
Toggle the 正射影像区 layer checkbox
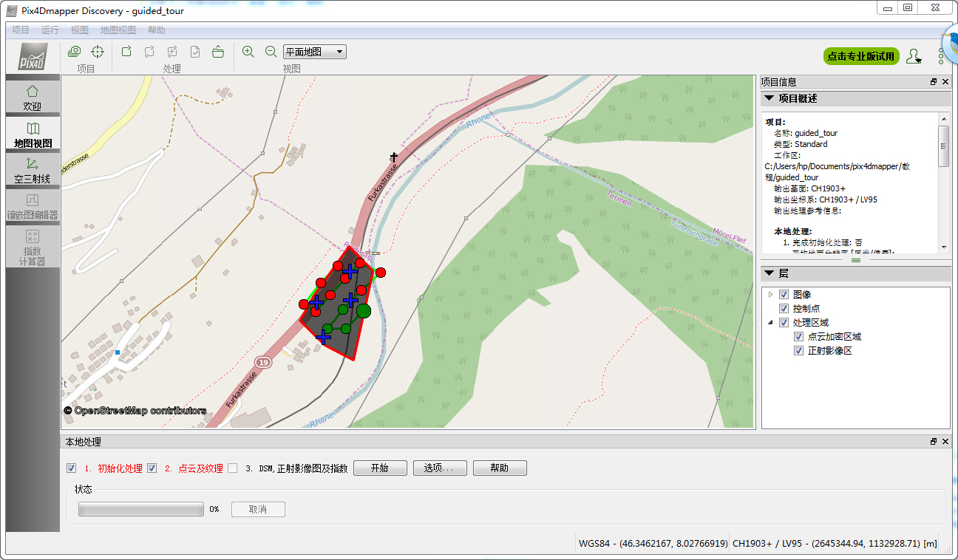coord(799,351)
